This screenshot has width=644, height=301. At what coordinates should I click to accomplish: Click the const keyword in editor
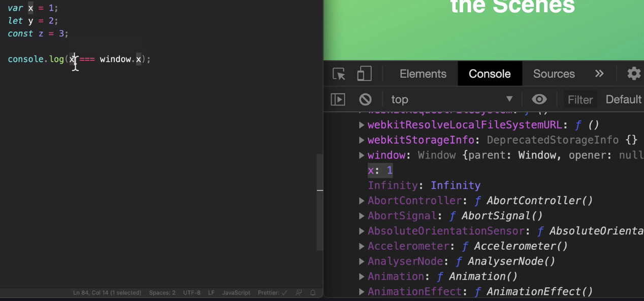pos(20,34)
